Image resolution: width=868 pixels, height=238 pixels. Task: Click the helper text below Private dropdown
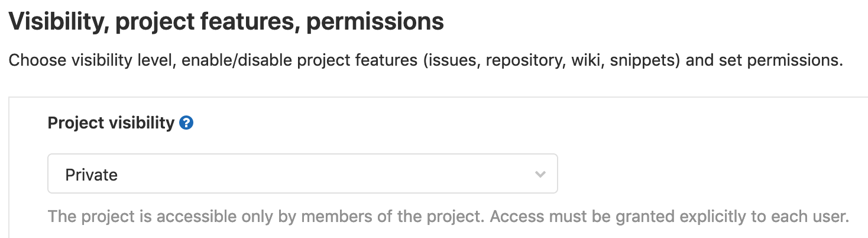coord(448,216)
